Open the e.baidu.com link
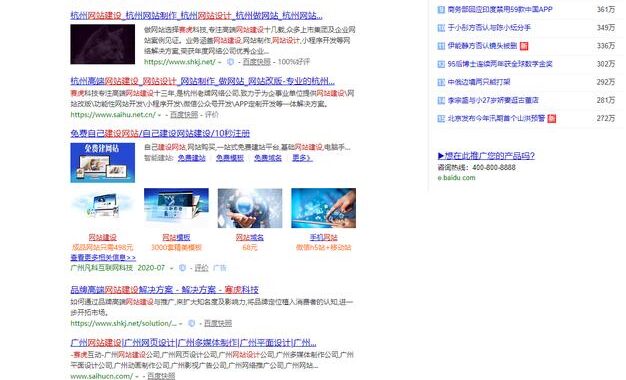 [456, 178]
